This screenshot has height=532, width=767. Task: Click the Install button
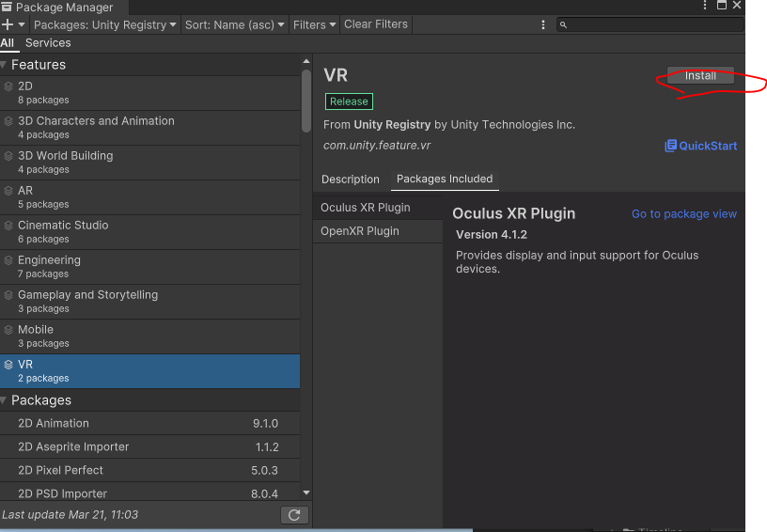click(x=700, y=76)
